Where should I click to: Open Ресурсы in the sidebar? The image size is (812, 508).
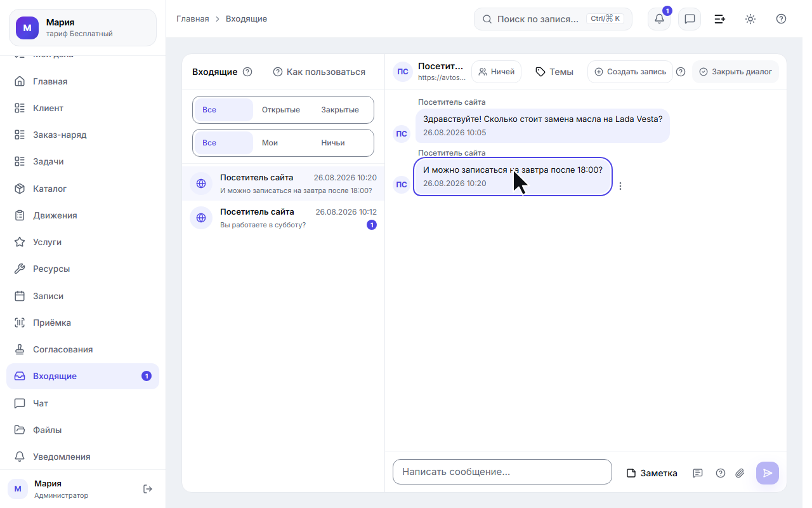coord(82,269)
